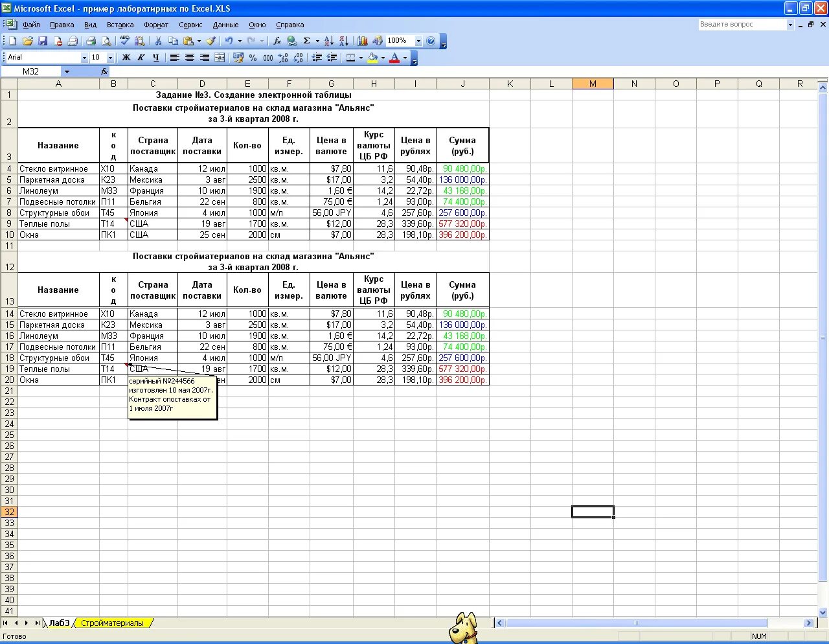Click the Copy icon
829x644 pixels.
173,41
